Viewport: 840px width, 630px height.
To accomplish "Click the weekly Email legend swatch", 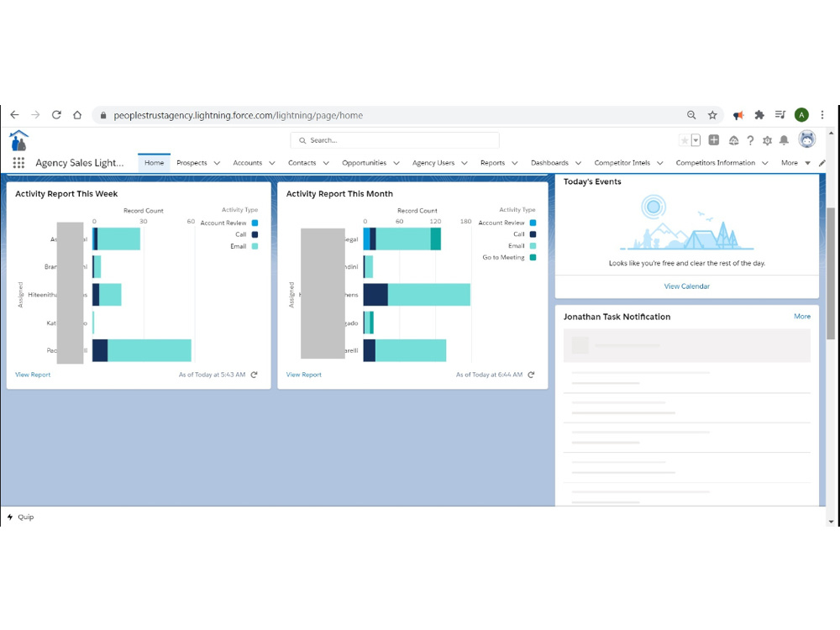I will click(255, 246).
